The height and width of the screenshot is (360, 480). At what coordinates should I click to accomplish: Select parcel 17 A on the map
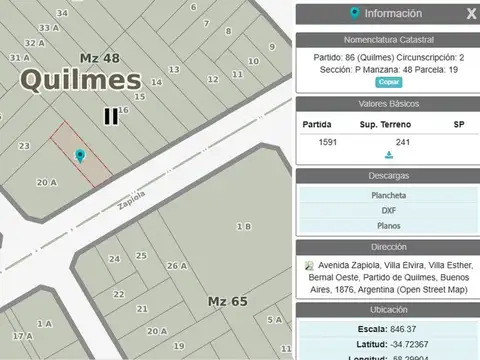tap(23, 336)
